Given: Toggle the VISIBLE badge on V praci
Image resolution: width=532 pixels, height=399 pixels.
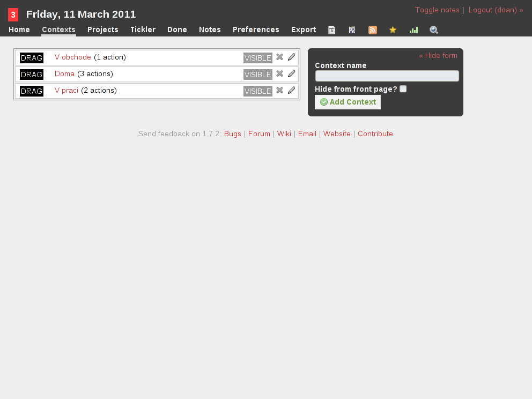Looking at the screenshot, I should (x=258, y=91).
